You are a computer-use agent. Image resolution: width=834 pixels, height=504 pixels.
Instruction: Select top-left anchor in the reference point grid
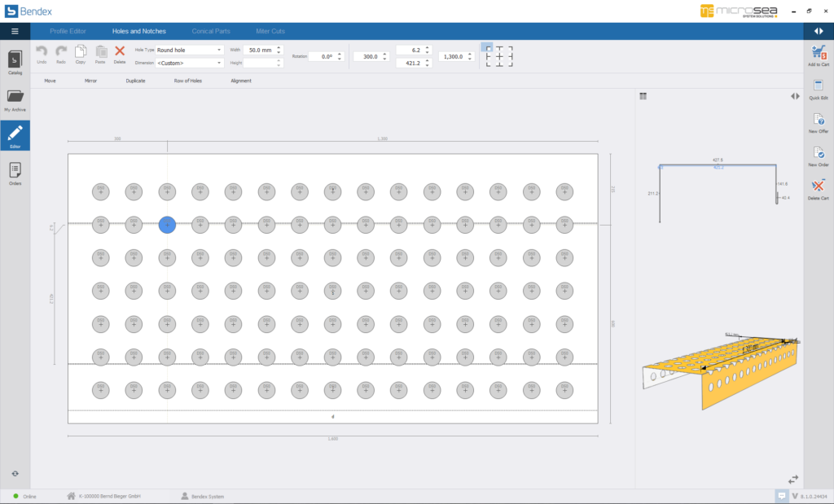488,47
